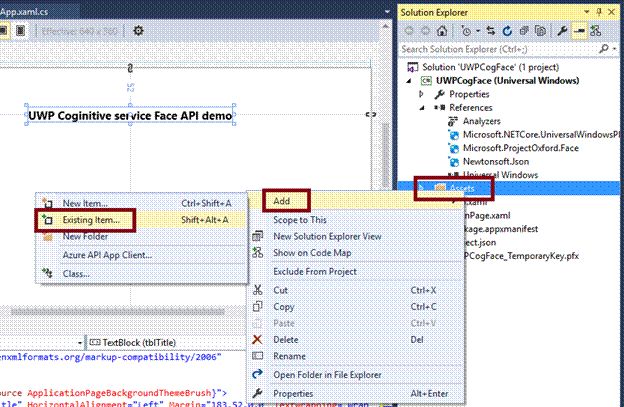This screenshot has width=624, height=407.
Task: Click the Rename icon
Action: point(258,356)
